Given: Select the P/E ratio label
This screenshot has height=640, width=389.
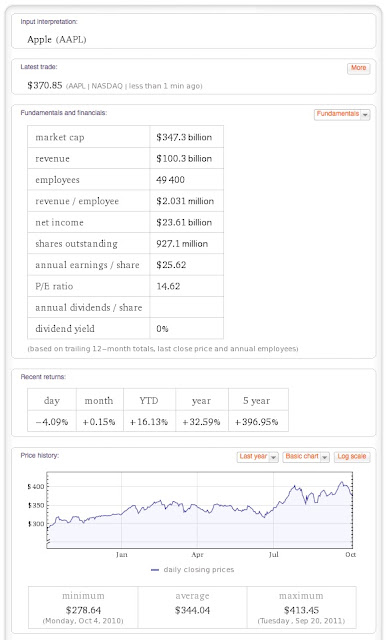Looking at the screenshot, I should (54, 286).
